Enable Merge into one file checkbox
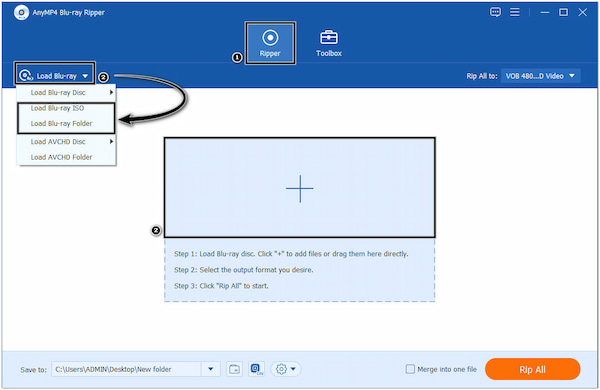This screenshot has width=600, height=390. (x=410, y=369)
